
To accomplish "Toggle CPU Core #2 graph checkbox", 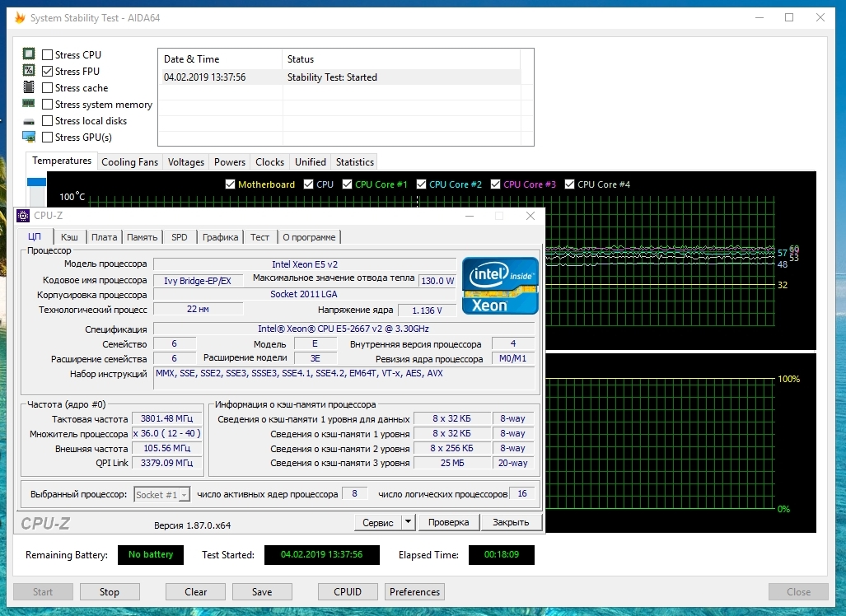I will tap(422, 184).
